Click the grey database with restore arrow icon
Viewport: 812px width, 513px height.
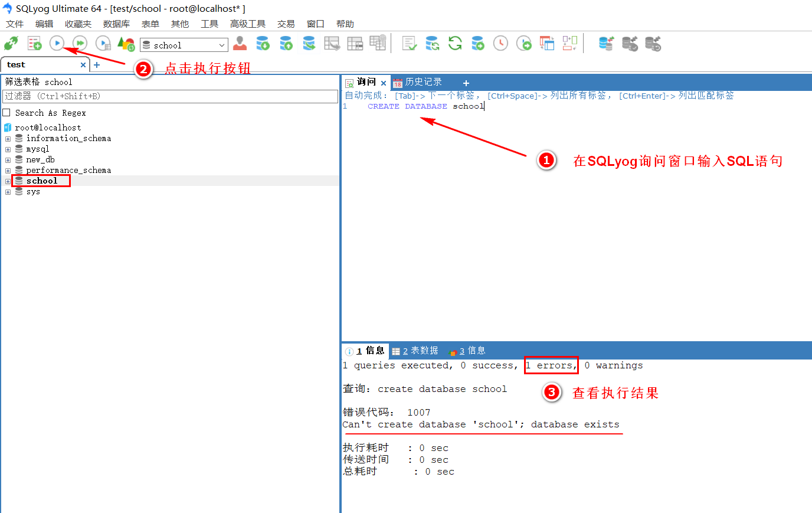[x=653, y=44]
